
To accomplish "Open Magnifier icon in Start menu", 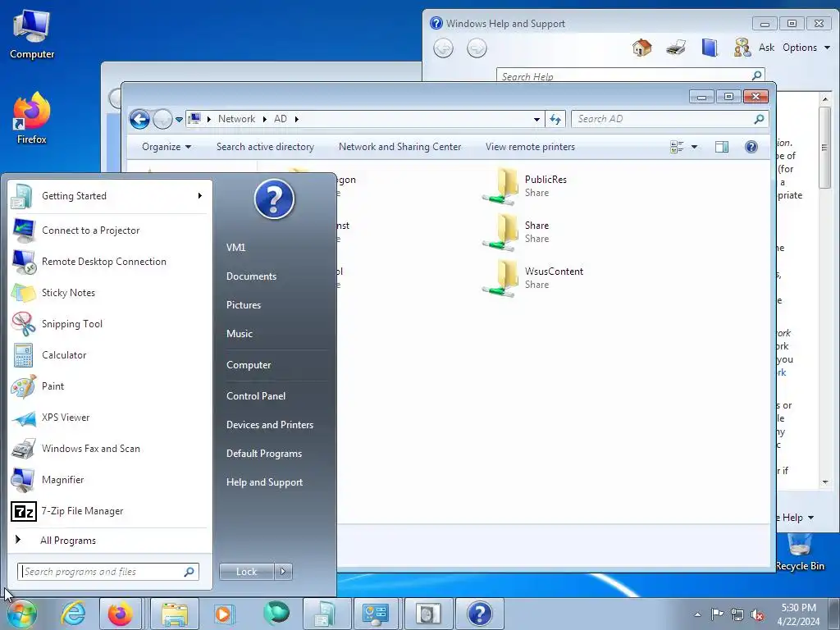I will point(23,480).
